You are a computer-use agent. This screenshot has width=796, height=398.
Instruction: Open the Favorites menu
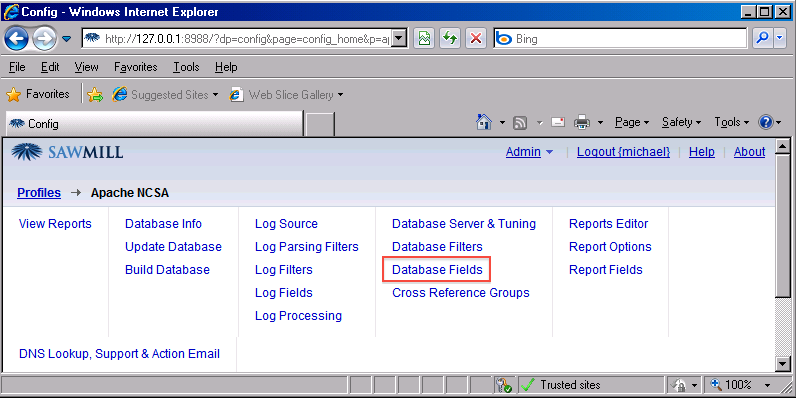point(136,67)
